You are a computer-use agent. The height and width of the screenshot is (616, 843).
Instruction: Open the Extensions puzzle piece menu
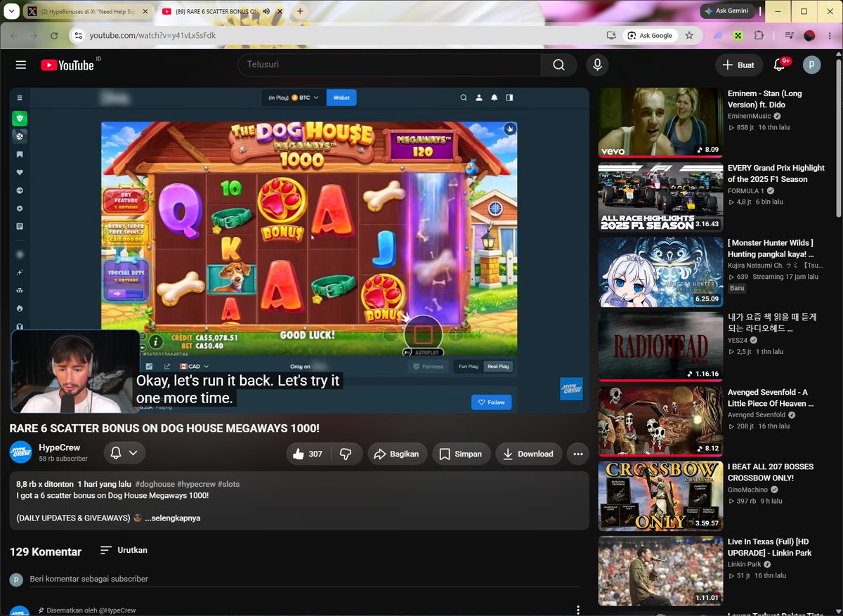[759, 35]
